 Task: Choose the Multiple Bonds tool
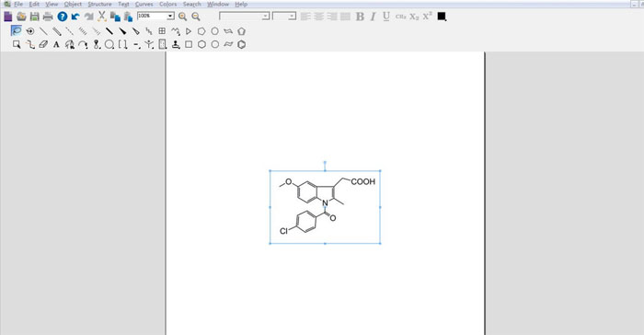[x=57, y=31]
